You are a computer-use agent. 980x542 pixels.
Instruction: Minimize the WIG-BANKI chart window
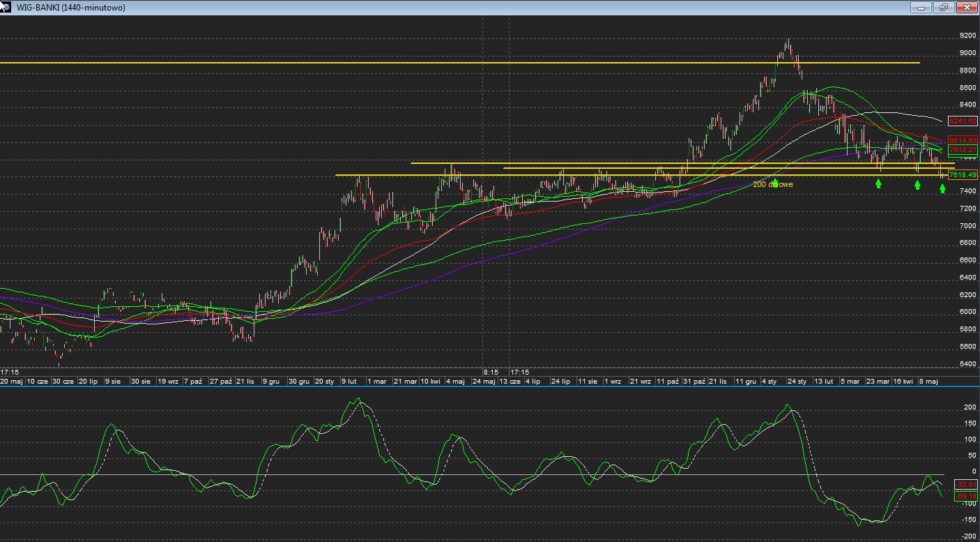pos(921,7)
